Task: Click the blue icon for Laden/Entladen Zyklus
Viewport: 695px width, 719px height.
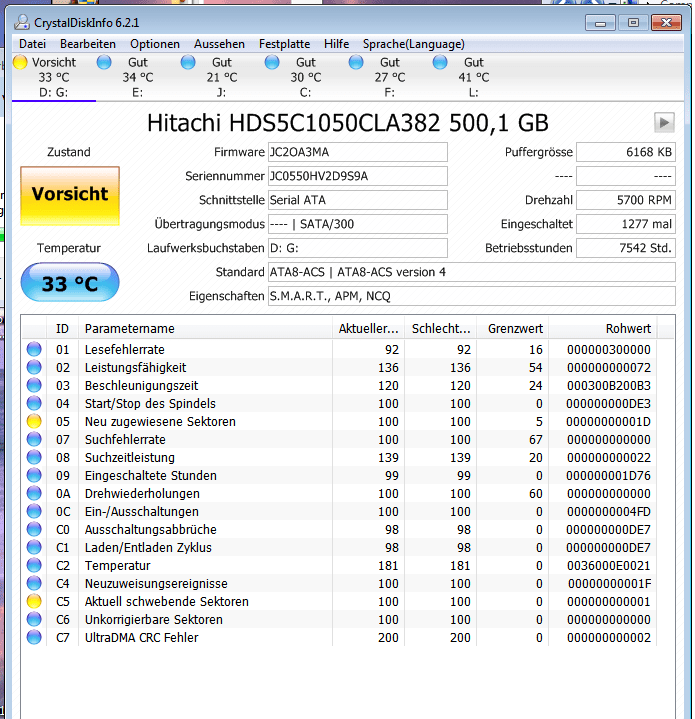Action: (34, 548)
